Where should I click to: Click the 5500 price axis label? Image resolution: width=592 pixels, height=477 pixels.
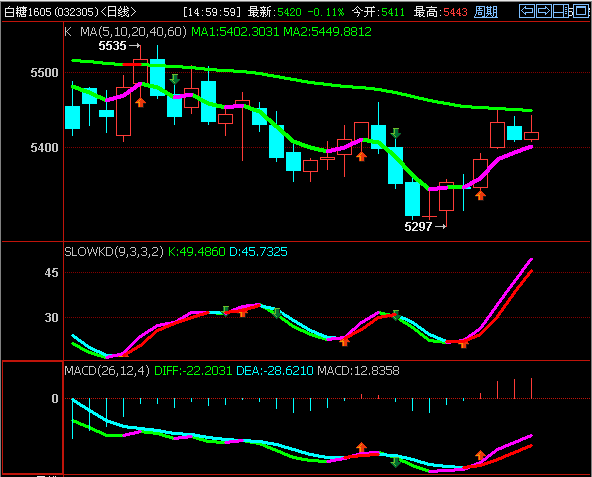44,73
